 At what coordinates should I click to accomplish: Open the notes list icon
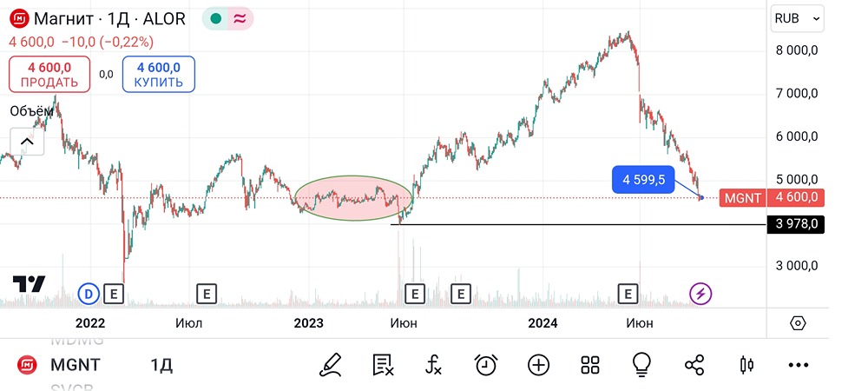383,365
